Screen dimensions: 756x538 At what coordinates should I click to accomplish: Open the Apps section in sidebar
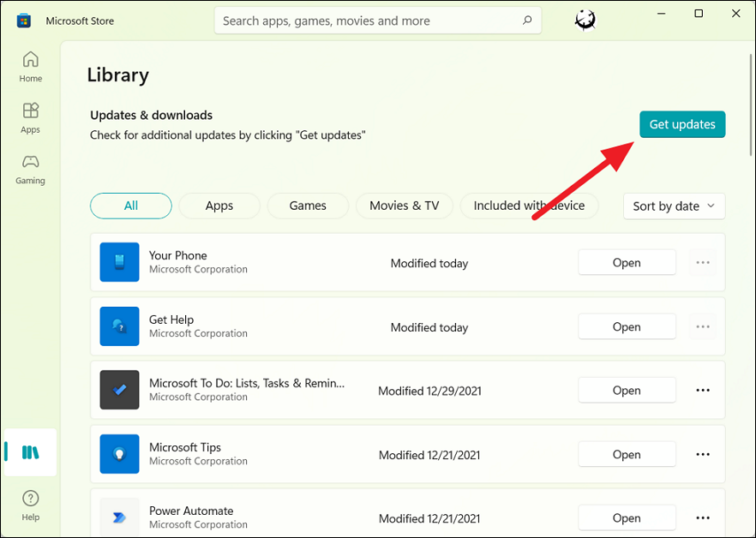click(x=30, y=118)
